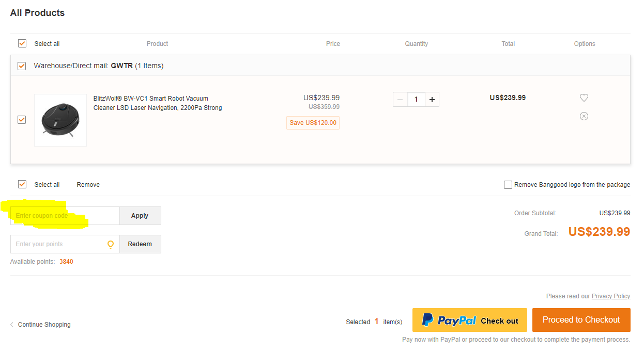Viewport: 644px width, 352px height.
Task: Focus the Enter coupon code field
Action: click(65, 216)
